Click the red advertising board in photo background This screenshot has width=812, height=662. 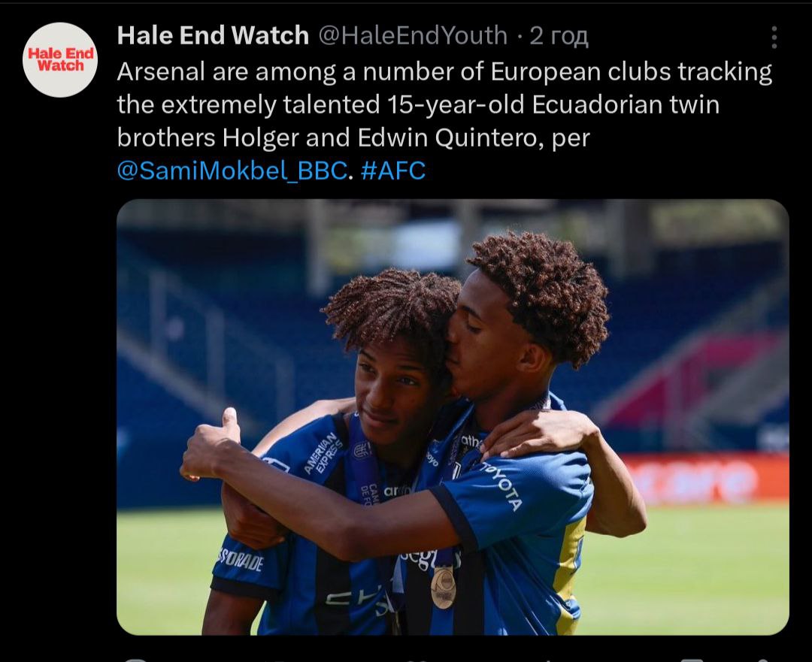(x=704, y=479)
